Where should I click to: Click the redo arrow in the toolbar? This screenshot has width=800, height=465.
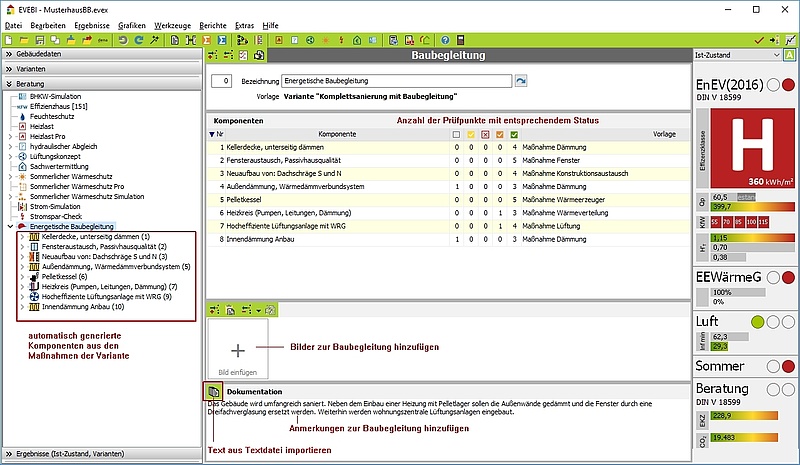[x=138, y=40]
